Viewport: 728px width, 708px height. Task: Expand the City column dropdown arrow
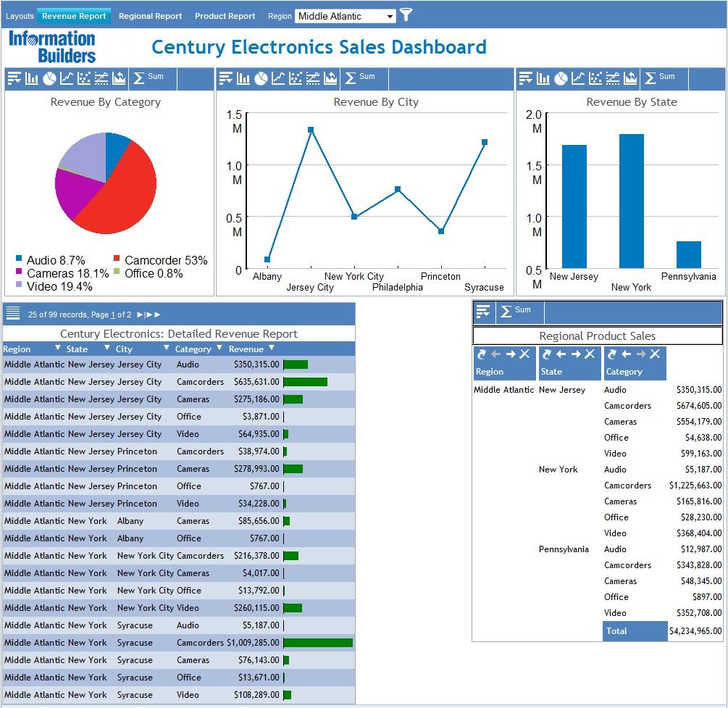pos(166,348)
